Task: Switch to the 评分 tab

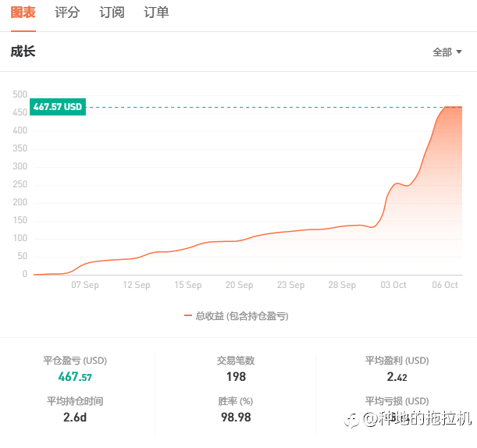Action: point(67,12)
